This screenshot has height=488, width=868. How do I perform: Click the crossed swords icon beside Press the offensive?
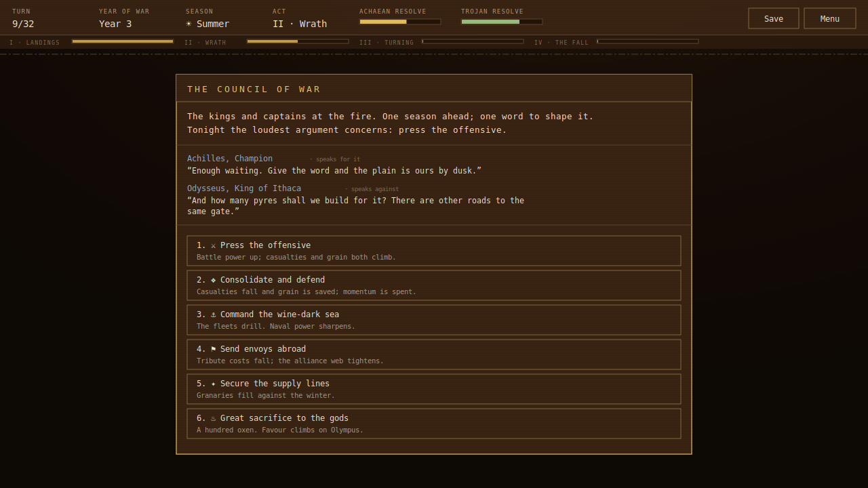213,245
